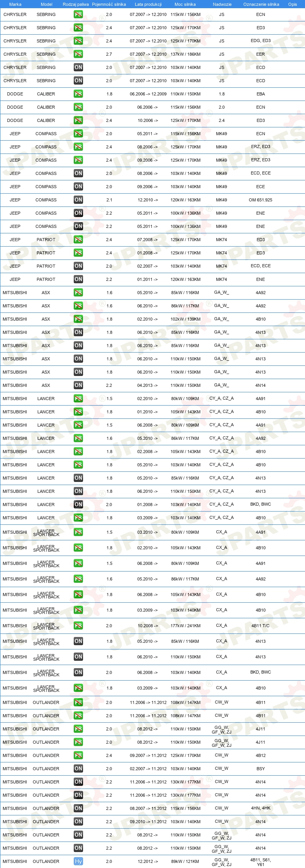Screen dimensions: 305x868
Task: Select engine code EBA
Action: click(261, 94)
